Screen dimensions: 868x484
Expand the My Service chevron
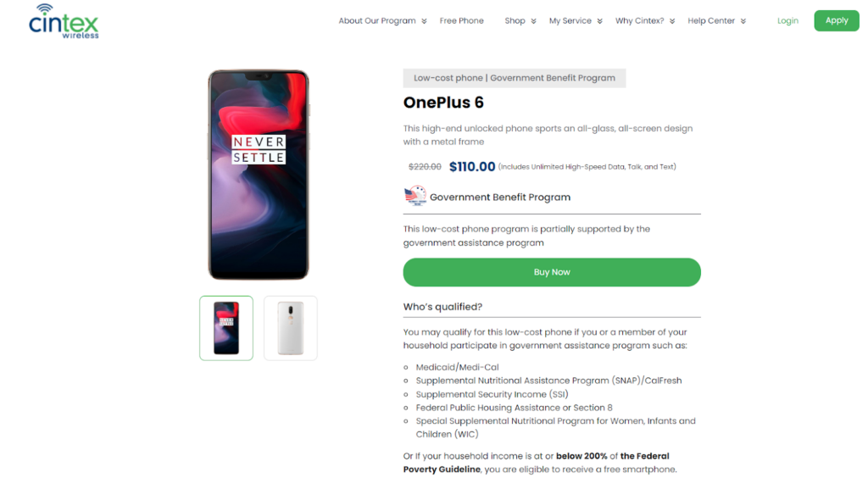[599, 21]
